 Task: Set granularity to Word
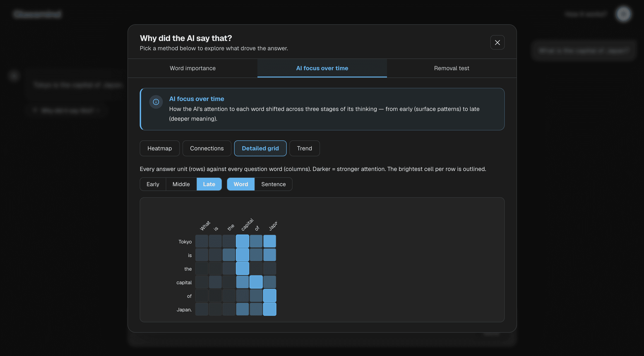(241, 184)
